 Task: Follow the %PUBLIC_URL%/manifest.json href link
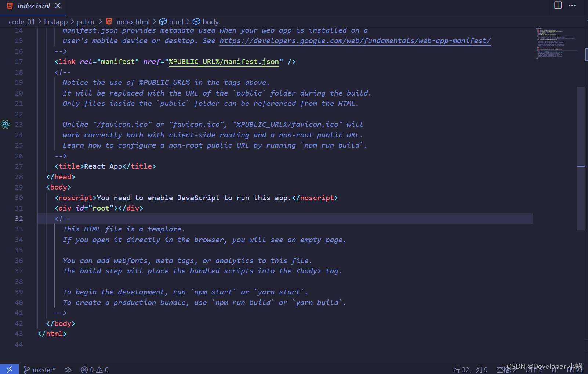click(224, 62)
